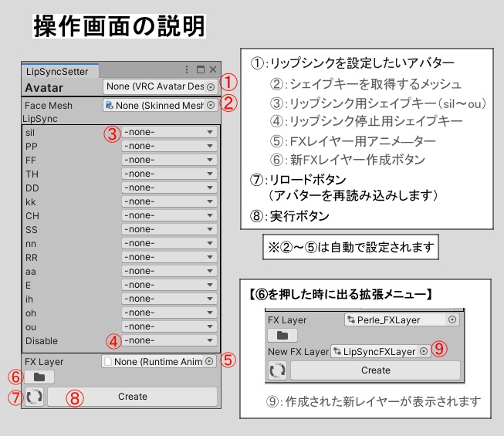This screenshot has width=504, height=436.
Task: Click the Face Mesh object field
Action: (x=160, y=105)
